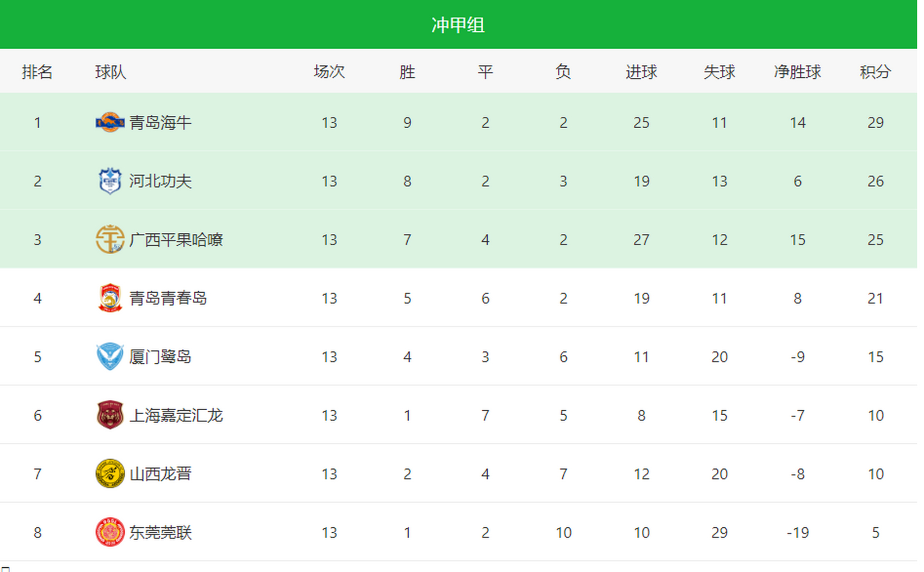Click the 进球 column header
This screenshot has width=924, height=572.
[x=641, y=71]
